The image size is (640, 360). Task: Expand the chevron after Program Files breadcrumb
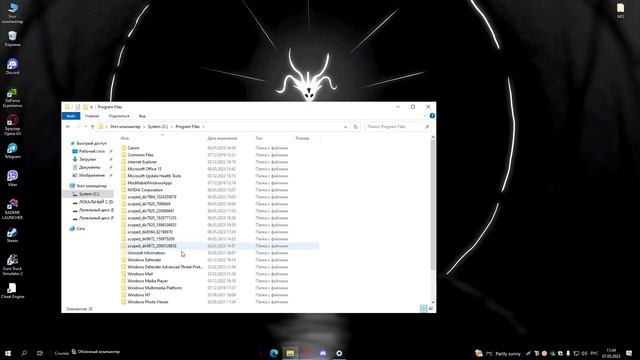click(204, 127)
